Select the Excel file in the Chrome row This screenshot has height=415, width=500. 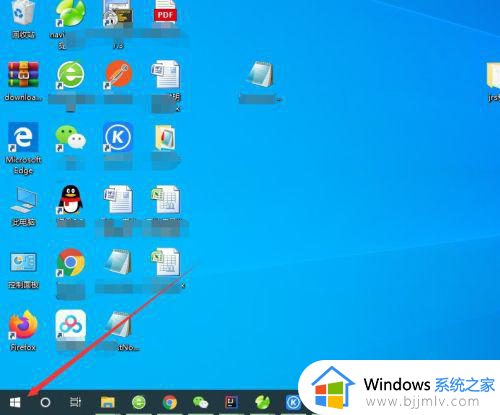click(x=165, y=262)
